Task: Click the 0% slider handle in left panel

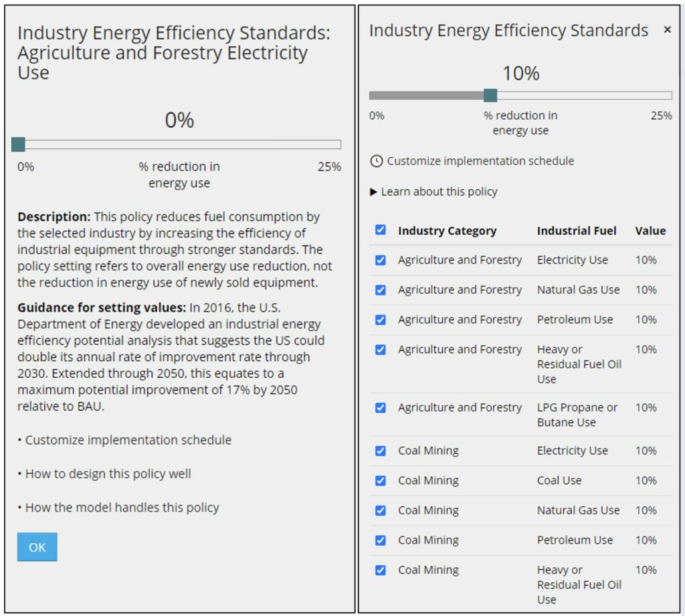Action: coord(18,144)
